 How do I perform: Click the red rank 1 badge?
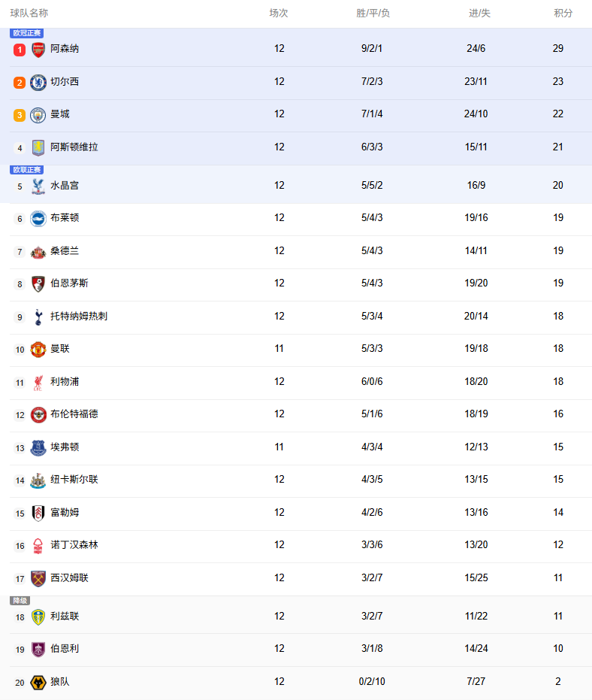pos(20,50)
